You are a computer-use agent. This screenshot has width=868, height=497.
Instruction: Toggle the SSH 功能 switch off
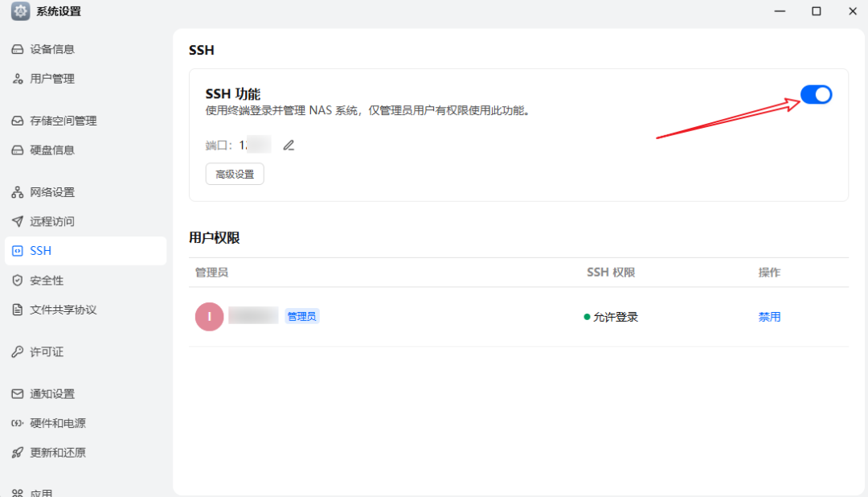[x=816, y=94]
